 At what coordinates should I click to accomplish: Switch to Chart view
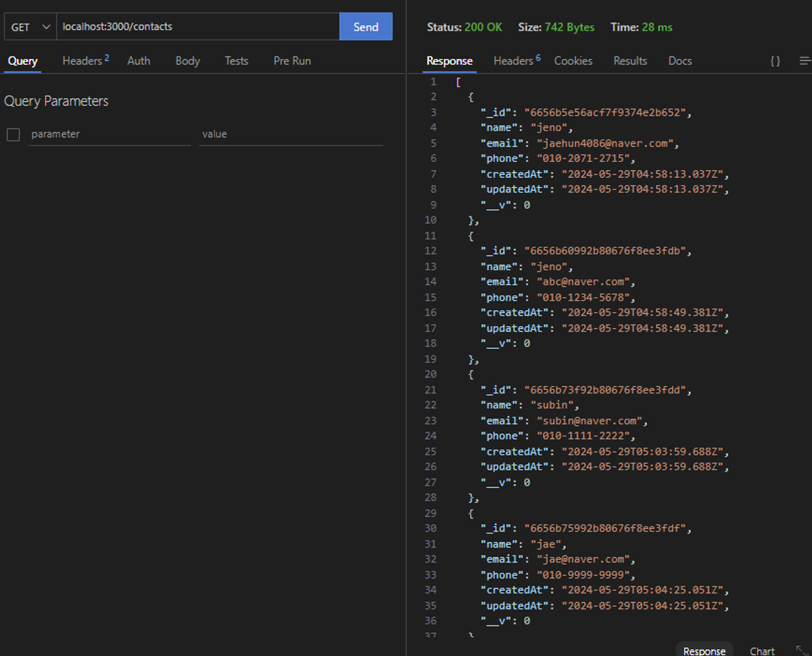762,651
